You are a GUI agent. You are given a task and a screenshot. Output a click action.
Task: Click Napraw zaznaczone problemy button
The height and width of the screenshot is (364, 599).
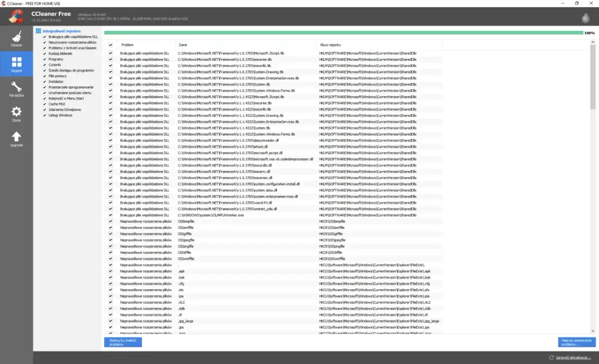click(578, 342)
